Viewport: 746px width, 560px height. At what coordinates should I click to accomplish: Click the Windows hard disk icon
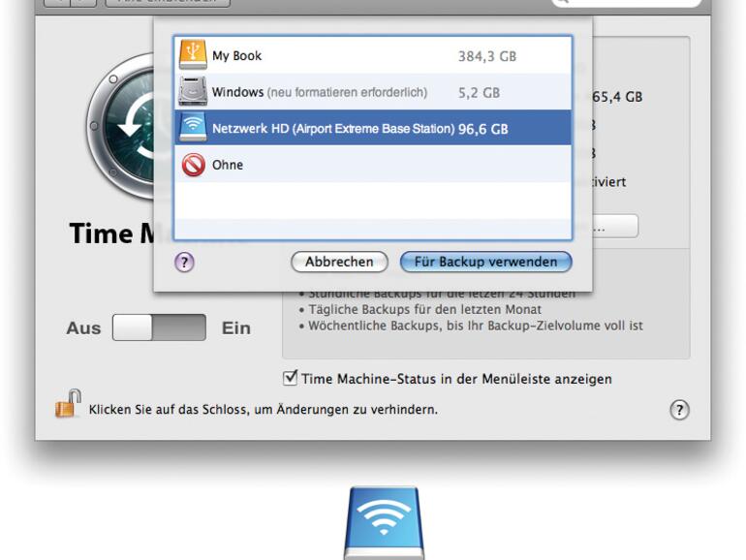[193, 91]
